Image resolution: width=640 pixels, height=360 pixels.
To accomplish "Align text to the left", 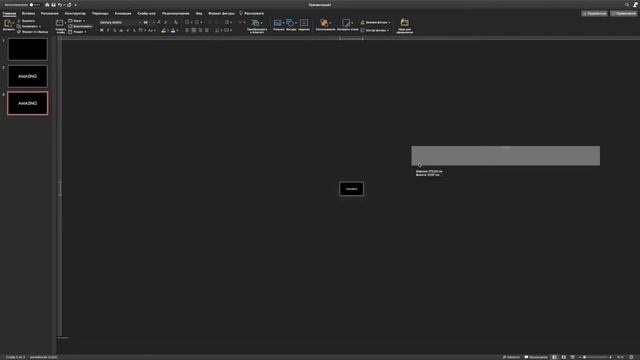I will [187, 30].
